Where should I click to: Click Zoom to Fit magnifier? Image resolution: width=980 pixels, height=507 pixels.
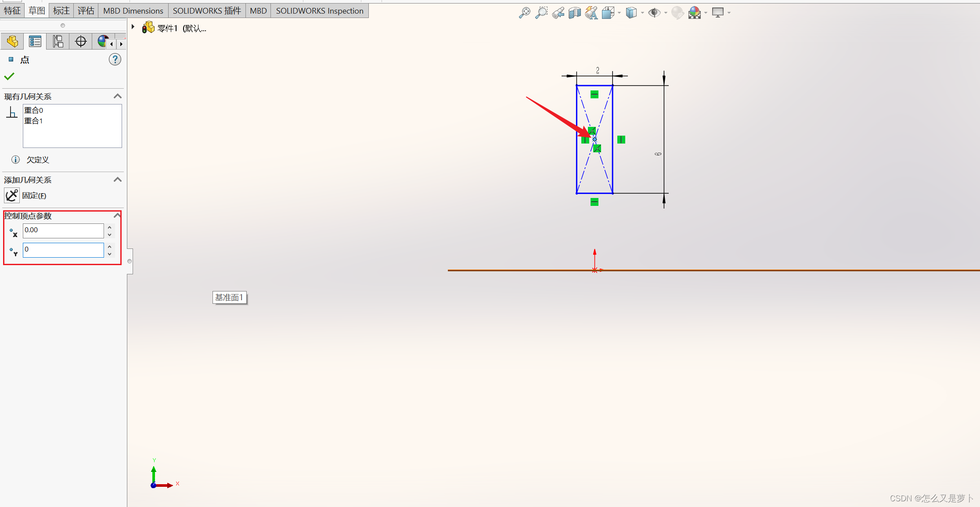point(524,13)
